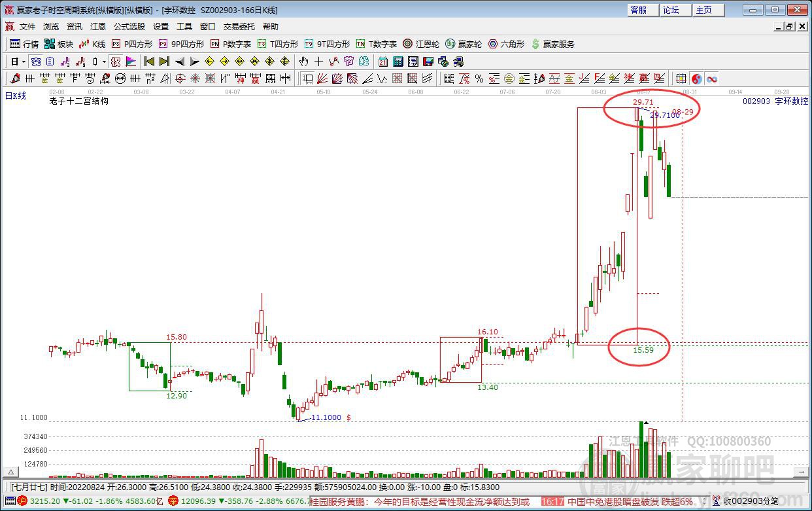The image size is (812, 511).
Task: Open the calendar 21 icon
Action: (x=383, y=62)
